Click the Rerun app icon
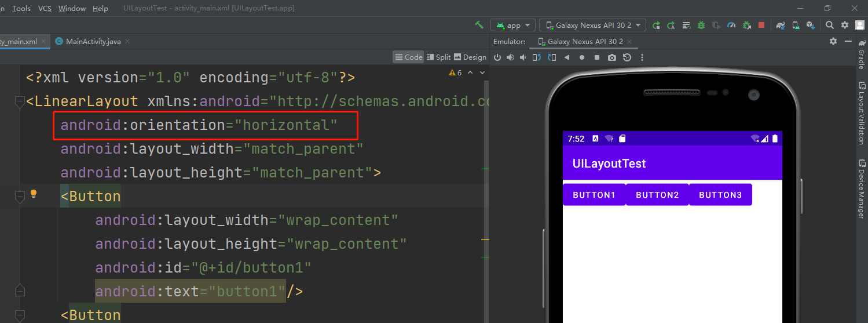Viewport: 868px width, 323px height. pyautogui.click(x=656, y=26)
